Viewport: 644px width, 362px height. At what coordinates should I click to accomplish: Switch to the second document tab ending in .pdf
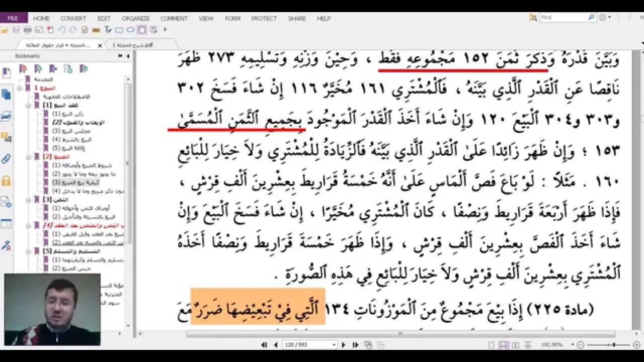(x=133, y=45)
